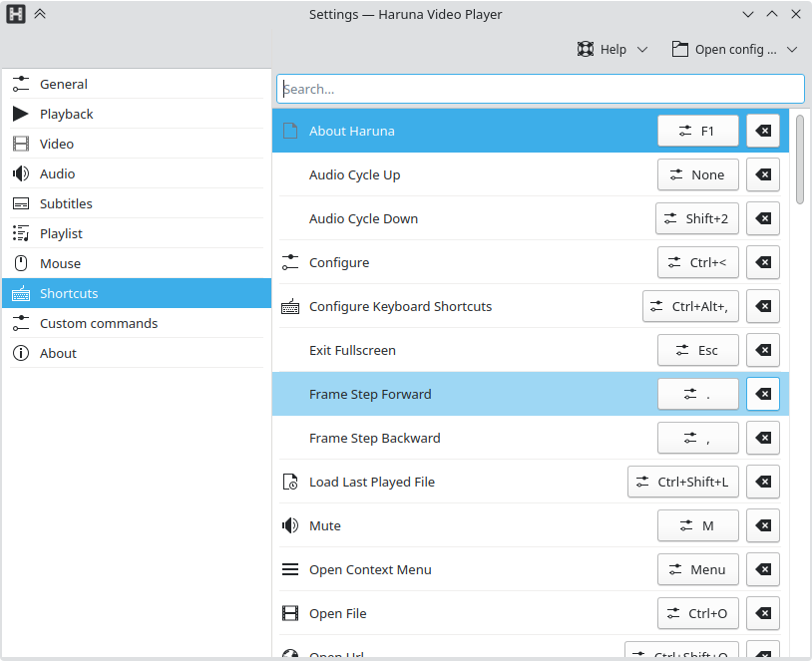
Task: Click the keep-above double-chevron icon in the title bar
Action: (x=40, y=14)
